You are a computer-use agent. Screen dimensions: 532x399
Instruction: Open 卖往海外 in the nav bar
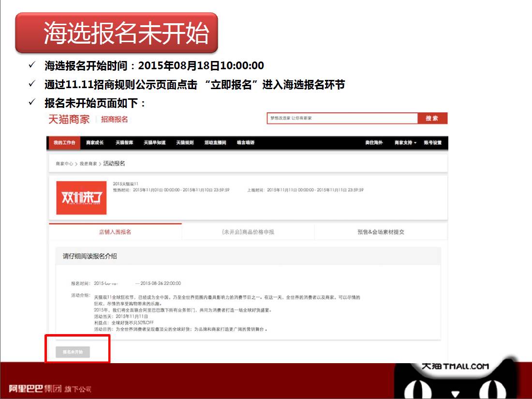[374, 143]
